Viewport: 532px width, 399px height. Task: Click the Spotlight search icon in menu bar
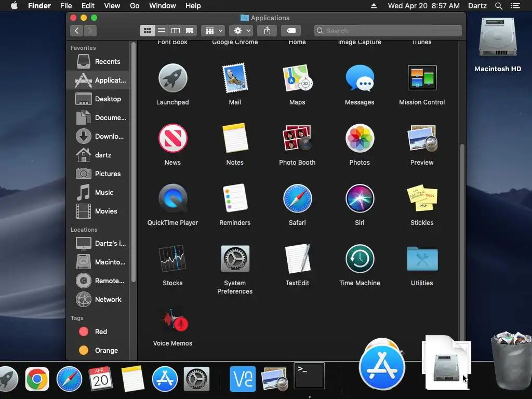[499, 6]
